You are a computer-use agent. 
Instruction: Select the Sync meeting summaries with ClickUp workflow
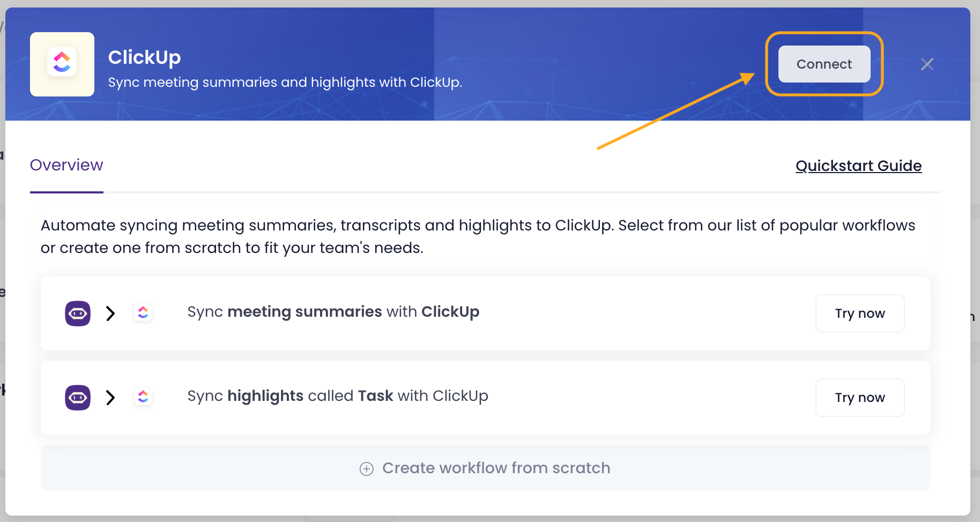(x=333, y=312)
